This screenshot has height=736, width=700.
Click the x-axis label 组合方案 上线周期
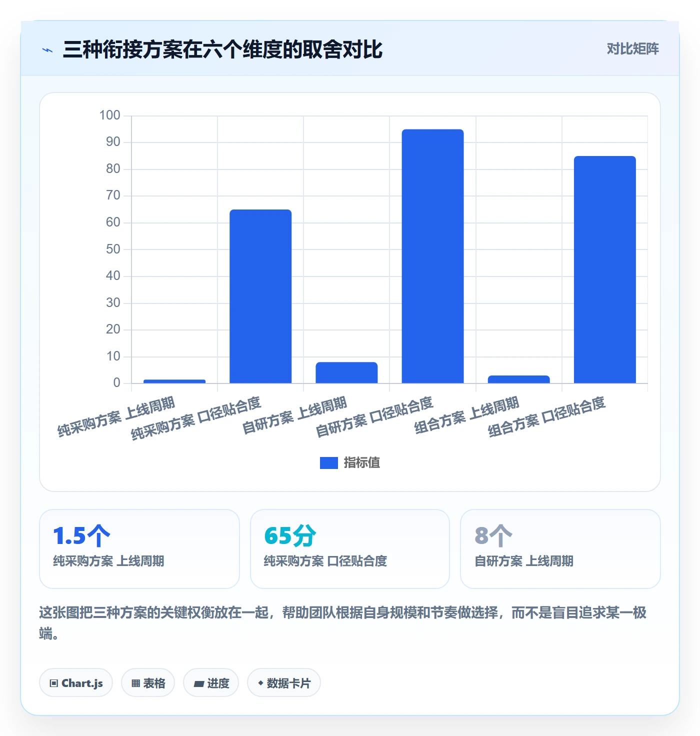click(x=467, y=416)
